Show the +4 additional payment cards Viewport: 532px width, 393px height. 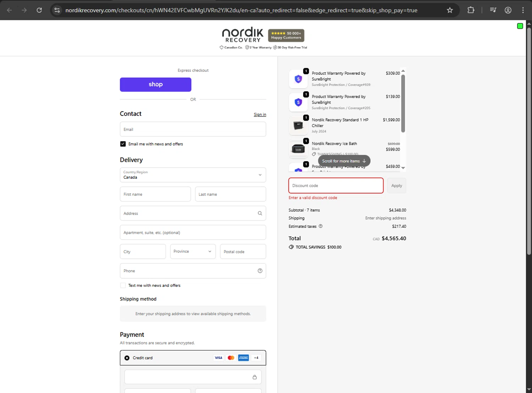point(256,358)
